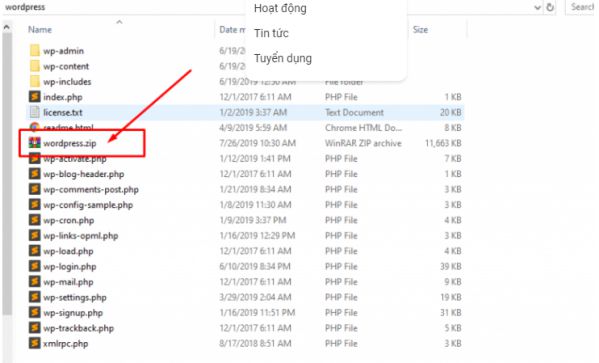Select the wp-config-sample.php file name
Image resolution: width=599 pixels, height=363 pixels.
88,205
